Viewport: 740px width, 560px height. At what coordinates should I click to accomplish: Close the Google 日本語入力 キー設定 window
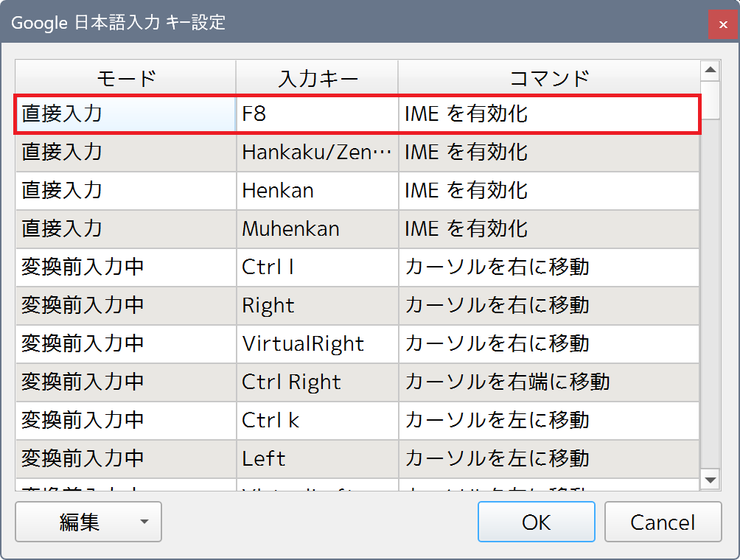(x=723, y=24)
